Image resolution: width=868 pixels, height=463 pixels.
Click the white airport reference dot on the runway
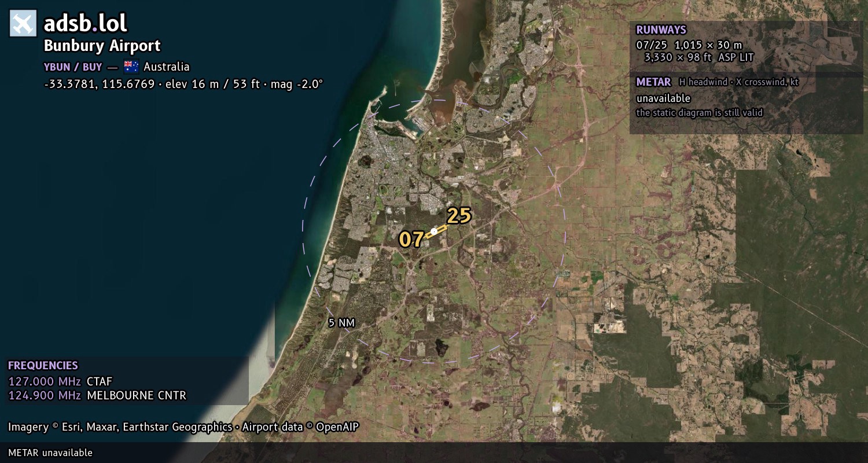pyautogui.click(x=434, y=231)
